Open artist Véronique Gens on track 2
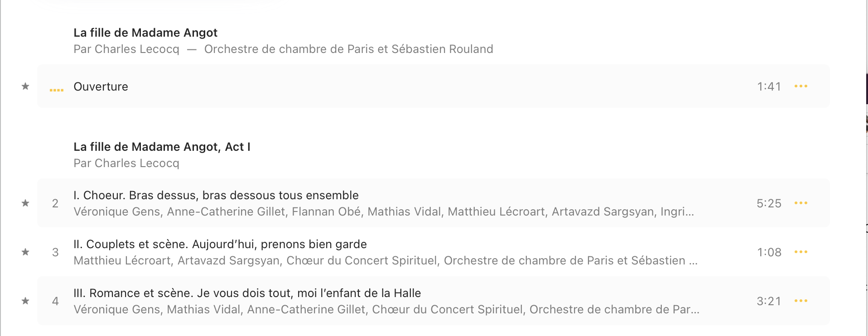The height and width of the screenshot is (336, 868). [x=117, y=211]
